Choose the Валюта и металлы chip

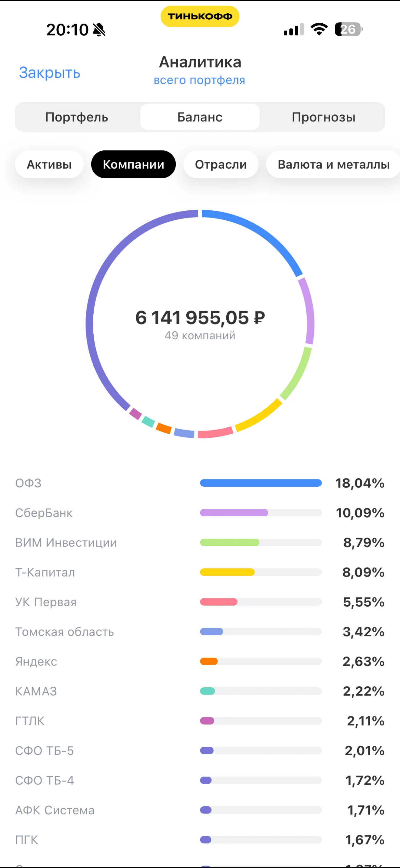[333, 164]
